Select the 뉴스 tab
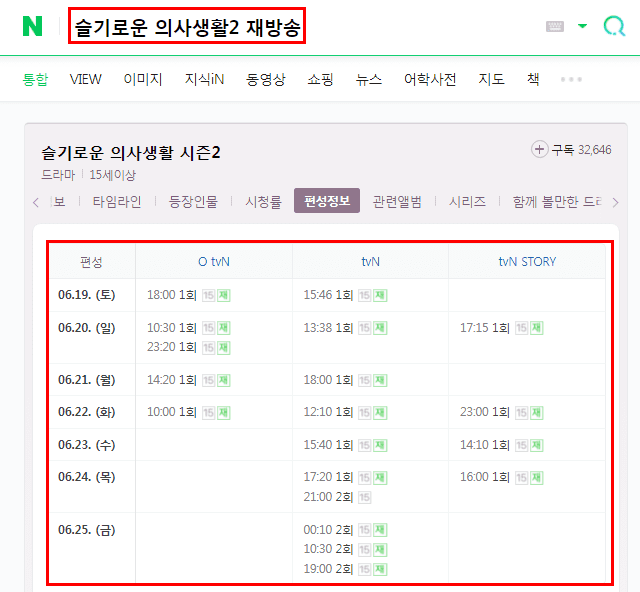This screenshot has height=592, width=640. (369, 79)
